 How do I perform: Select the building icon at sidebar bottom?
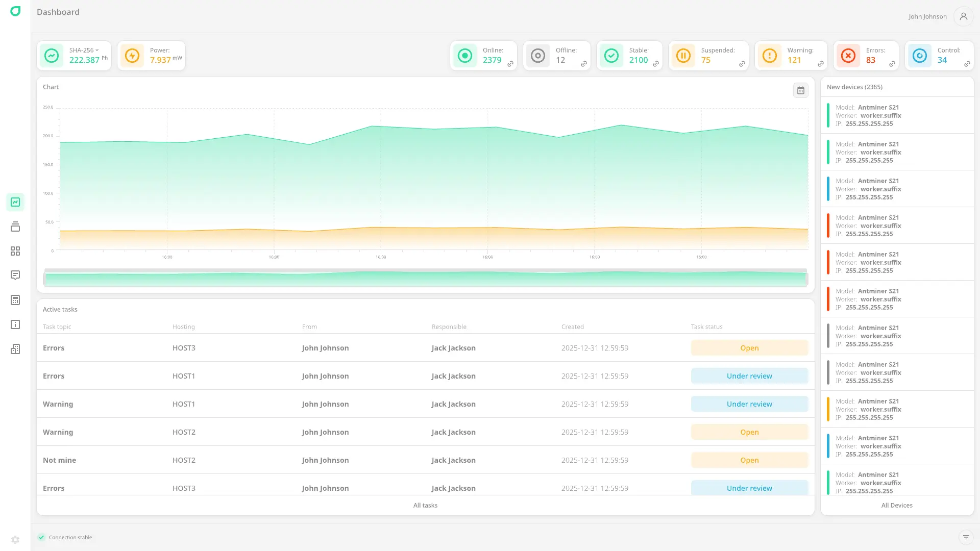[x=15, y=349]
